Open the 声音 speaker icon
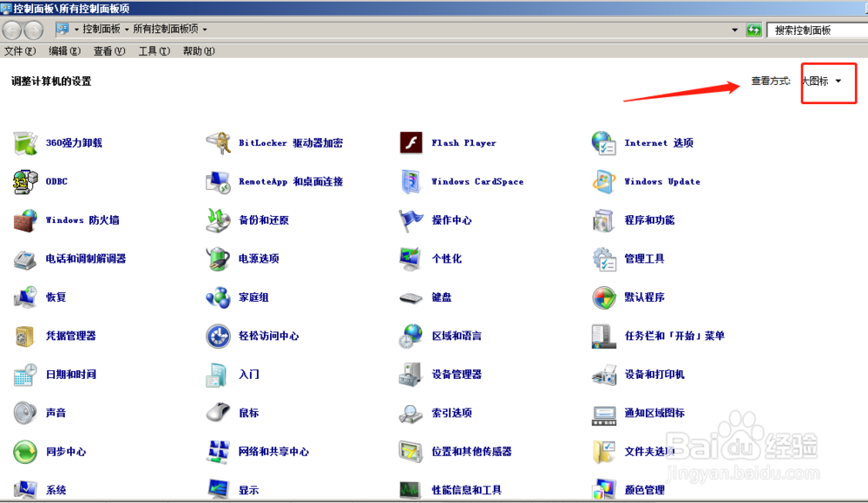868x503 pixels. 25,413
